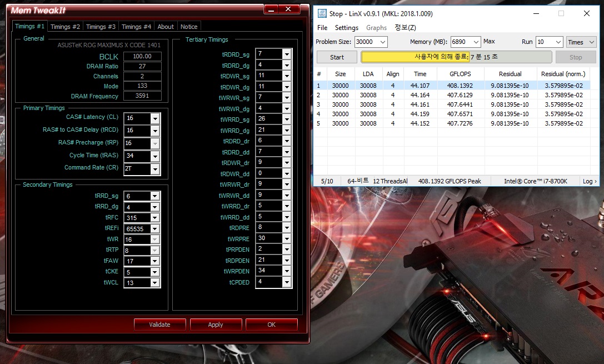The height and width of the screenshot is (364, 604).
Task: Open the Run count dropdown in LinX
Action: 558,42
